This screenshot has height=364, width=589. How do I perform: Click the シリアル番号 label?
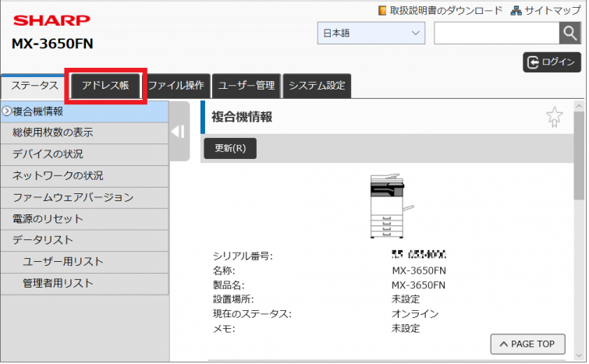point(243,256)
